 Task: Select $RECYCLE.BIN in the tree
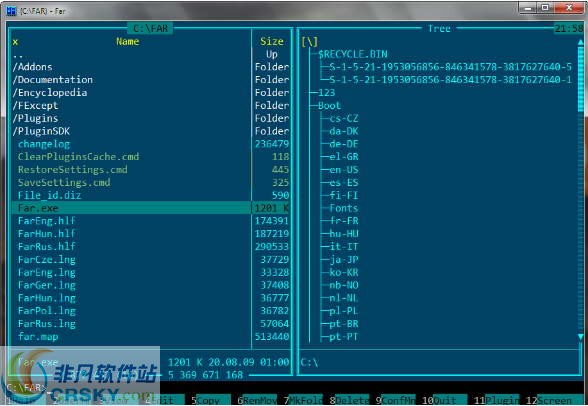353,54
